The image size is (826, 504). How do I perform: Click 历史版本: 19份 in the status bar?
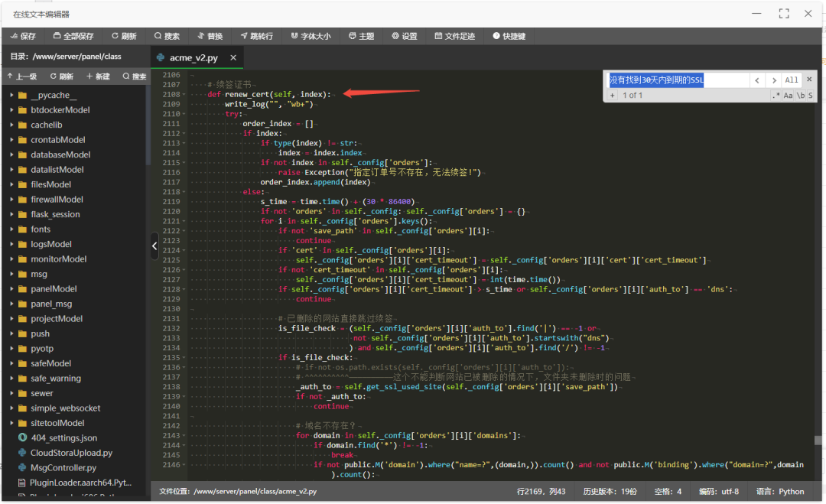point(610,491)
